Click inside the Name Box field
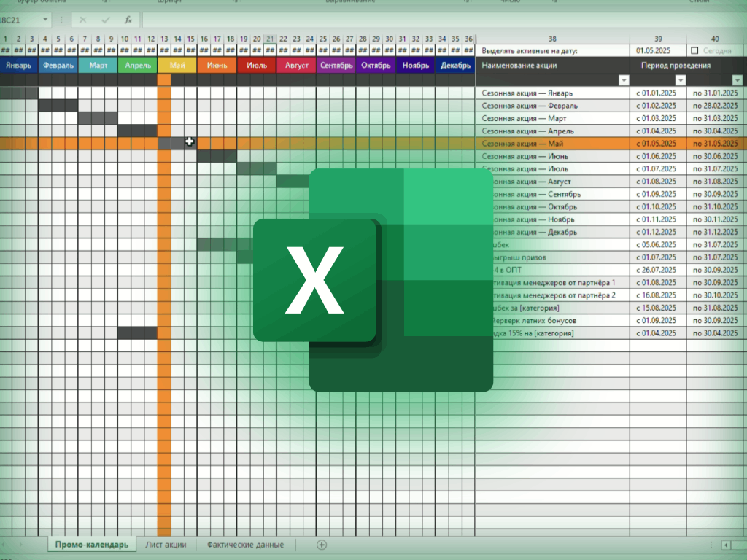The height and width of the screenshot is (560, 747). (19, 20)
